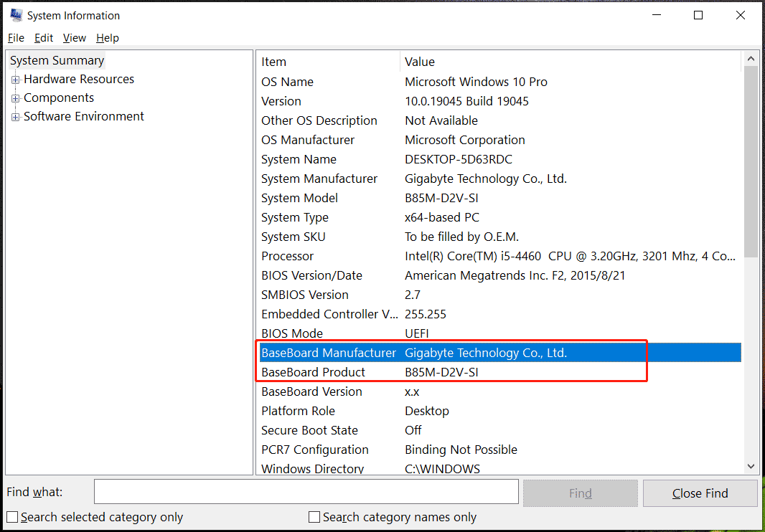
Task: Select the BIOS Version/Date row
Action: [x=499, y=275]
